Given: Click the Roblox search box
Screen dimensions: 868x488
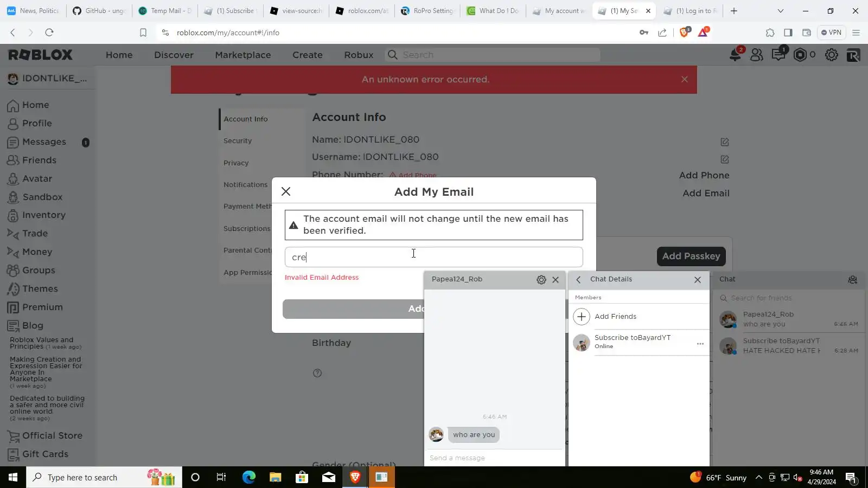Looking at the screenshot, I should click(493, 55).
